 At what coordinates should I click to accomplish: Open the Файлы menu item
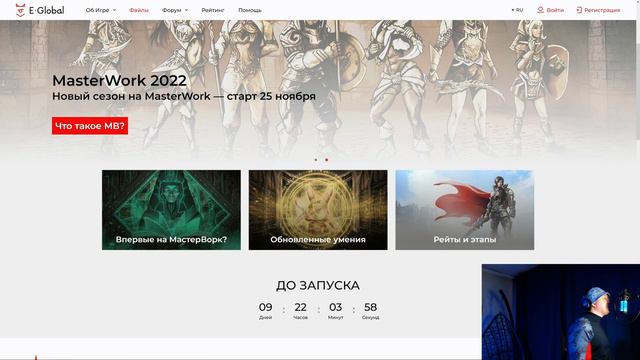(139, 10)
